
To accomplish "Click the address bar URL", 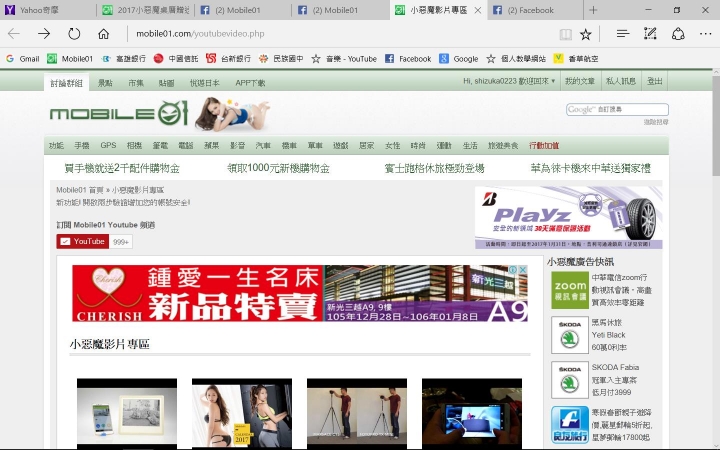I will click(200, 34).
